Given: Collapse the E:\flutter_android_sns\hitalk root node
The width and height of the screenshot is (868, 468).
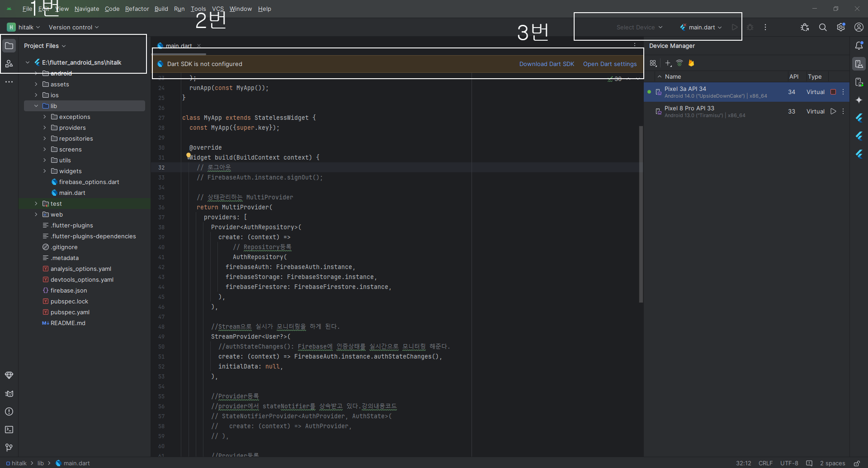Looking at the screenshot, I should (x=28, y=62).
